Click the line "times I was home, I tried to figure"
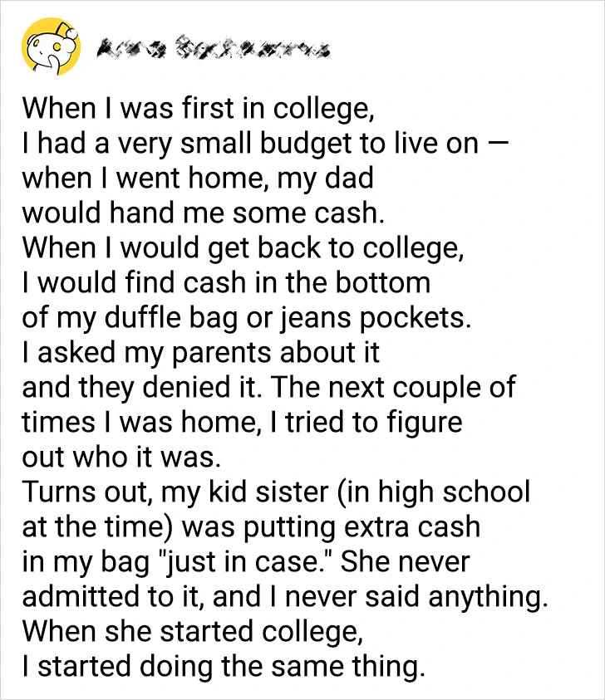 point(241,423)
